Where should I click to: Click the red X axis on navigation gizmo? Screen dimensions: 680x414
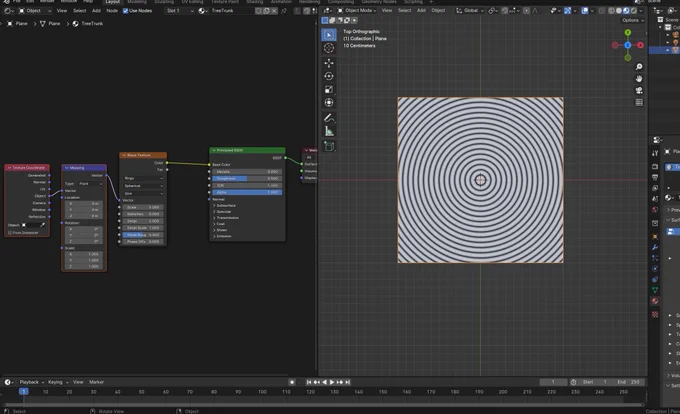[640, 45]
